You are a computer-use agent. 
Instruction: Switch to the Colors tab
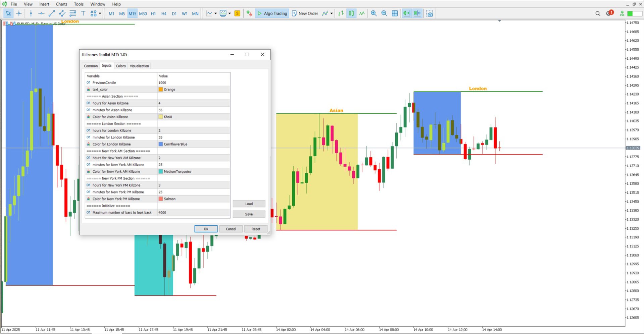pyautogui.click(x=121, y=66)
